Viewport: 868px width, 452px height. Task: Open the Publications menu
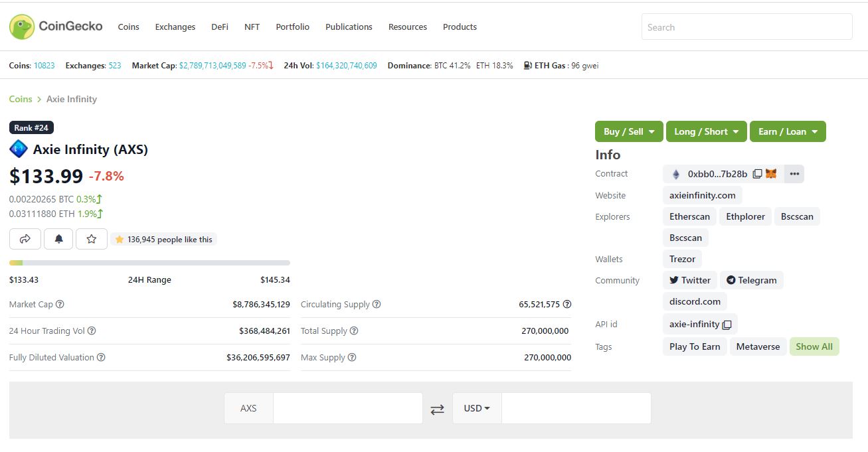(349, 27)
